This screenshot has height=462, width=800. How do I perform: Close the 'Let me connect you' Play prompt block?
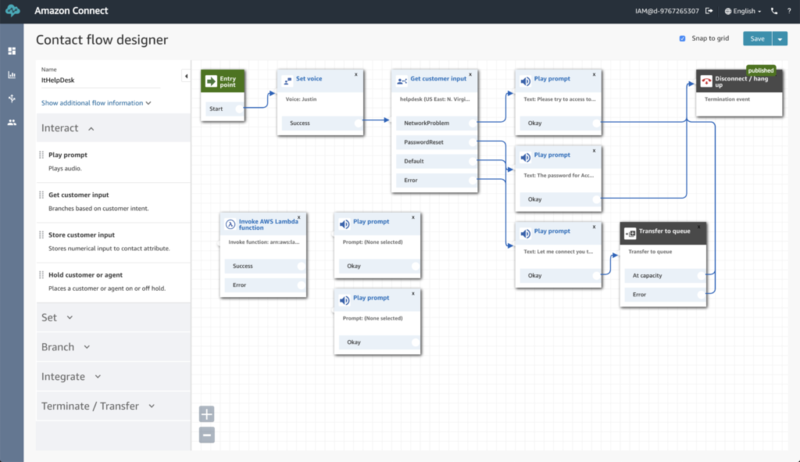[x=594, y=227]
